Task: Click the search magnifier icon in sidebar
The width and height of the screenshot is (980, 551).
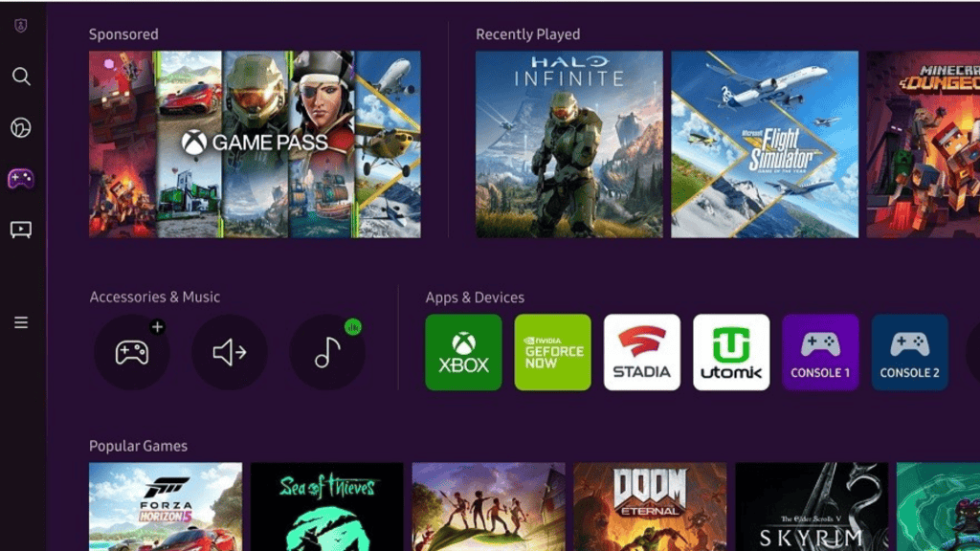Action: [21, 77]
